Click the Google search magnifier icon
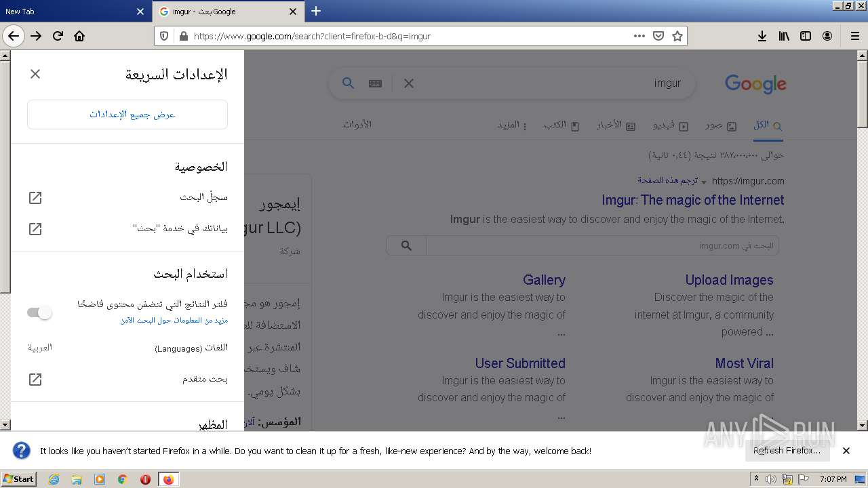The height and width of the screenshot is (488, 868). coord(348,83)
